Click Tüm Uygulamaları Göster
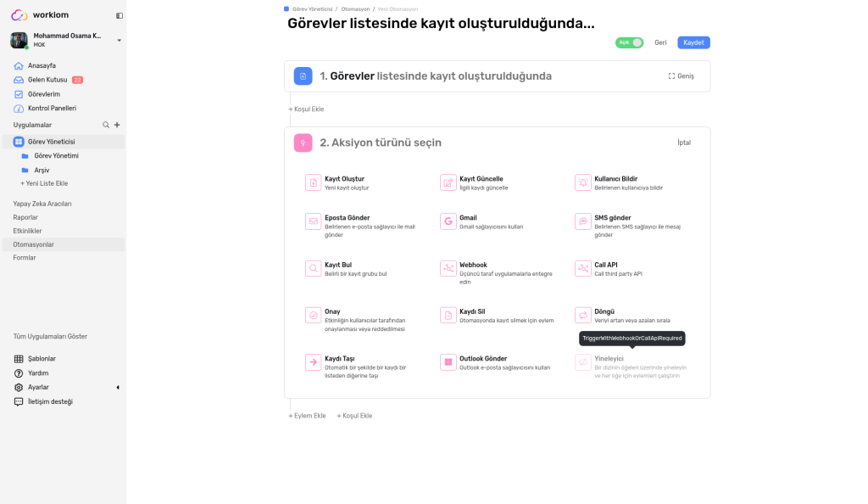 pos(50,337)
